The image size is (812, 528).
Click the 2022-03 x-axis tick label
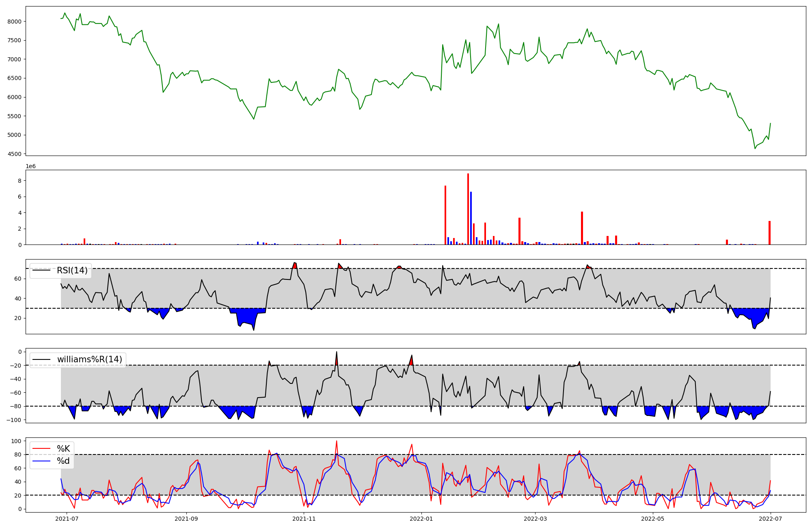(x=535, y=519)
